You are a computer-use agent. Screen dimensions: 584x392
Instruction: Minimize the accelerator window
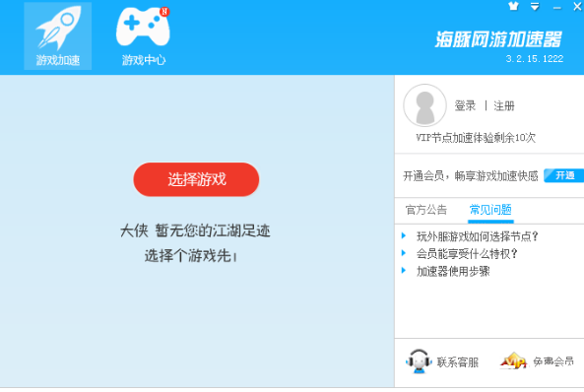click(x=557, y=8)
